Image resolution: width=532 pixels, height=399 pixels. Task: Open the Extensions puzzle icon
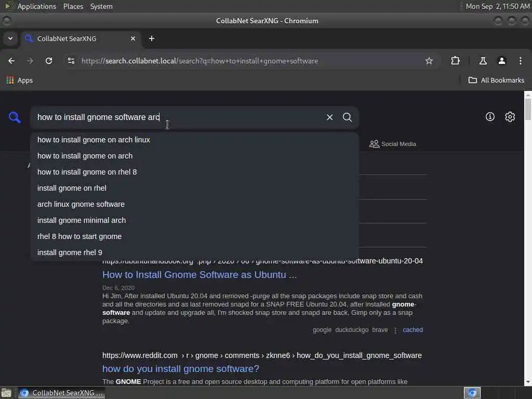click(x=455, y=61)
